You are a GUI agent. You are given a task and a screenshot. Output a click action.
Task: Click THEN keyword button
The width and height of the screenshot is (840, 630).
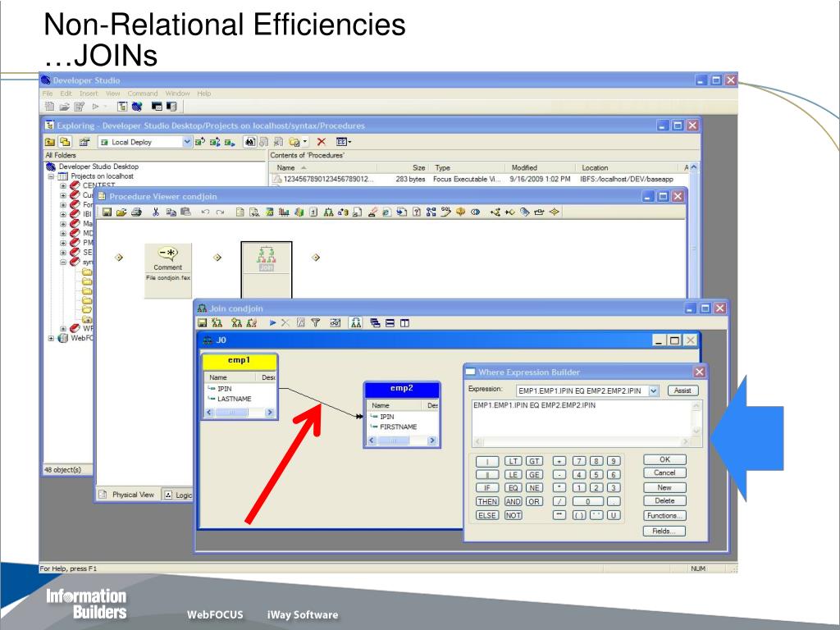click(487, 502)
